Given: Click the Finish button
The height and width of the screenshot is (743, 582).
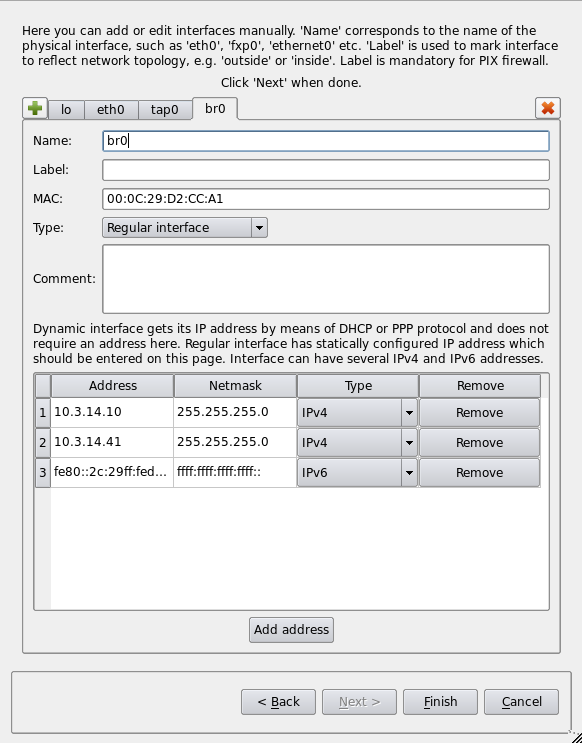Looking at the screenshot, I should (440, 702).
